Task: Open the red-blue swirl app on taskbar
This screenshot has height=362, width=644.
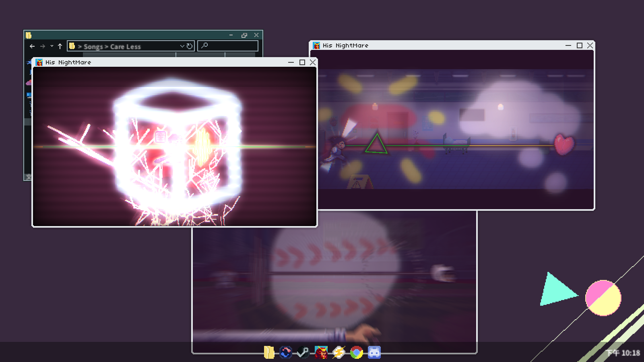Action: coord(285,352)
